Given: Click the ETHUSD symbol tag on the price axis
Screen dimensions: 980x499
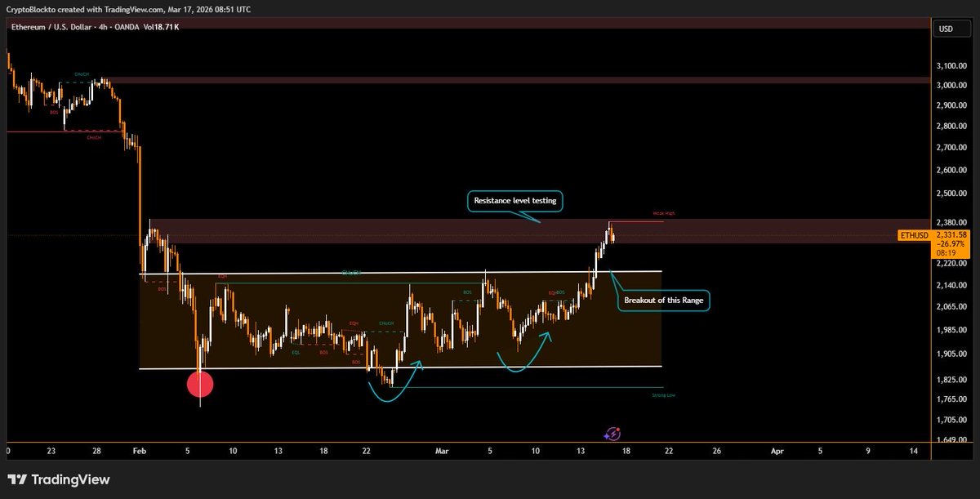Looking at the screenshot, I should click(x=914, y=235).
